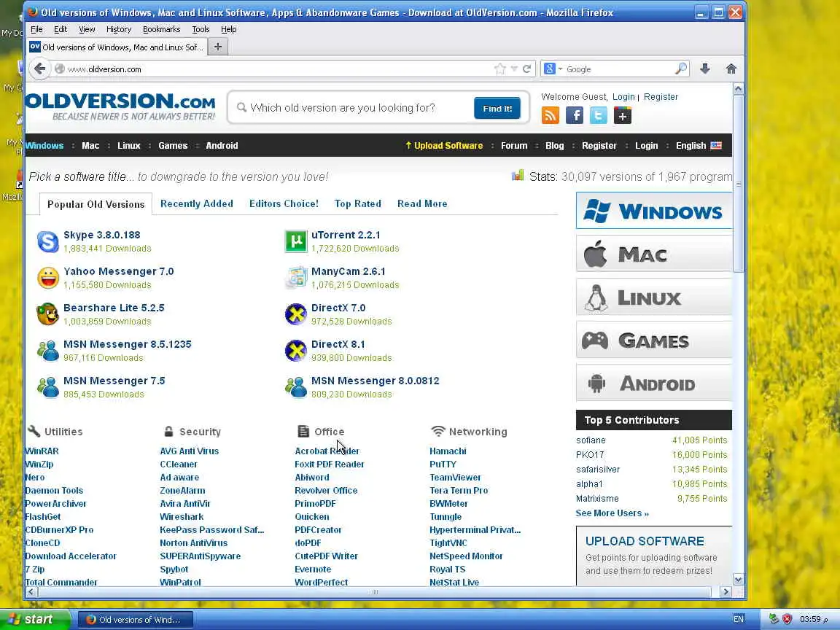Click the Windows platform banner button
Screen dimensions: 840x630
point(653,211)
